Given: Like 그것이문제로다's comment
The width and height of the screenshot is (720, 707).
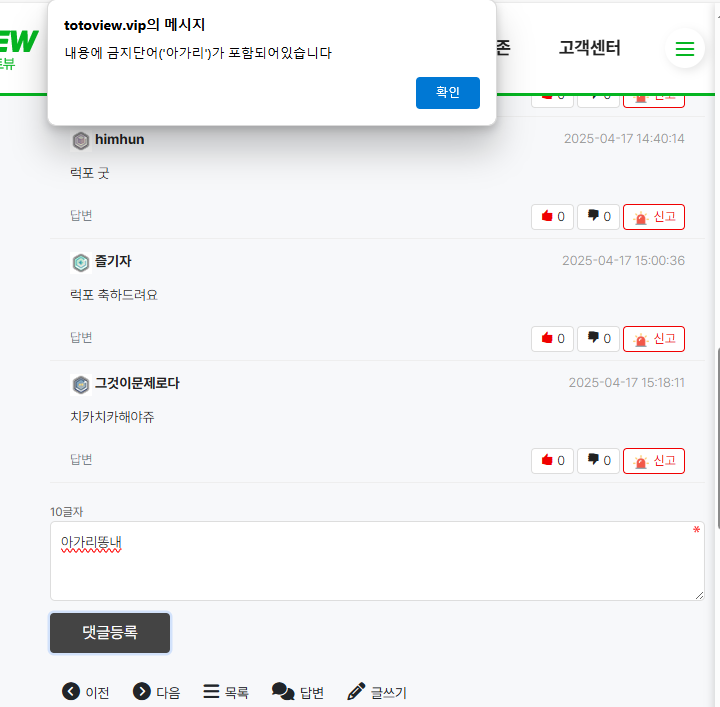Looking at the screenshot, I should click(552, 461).
